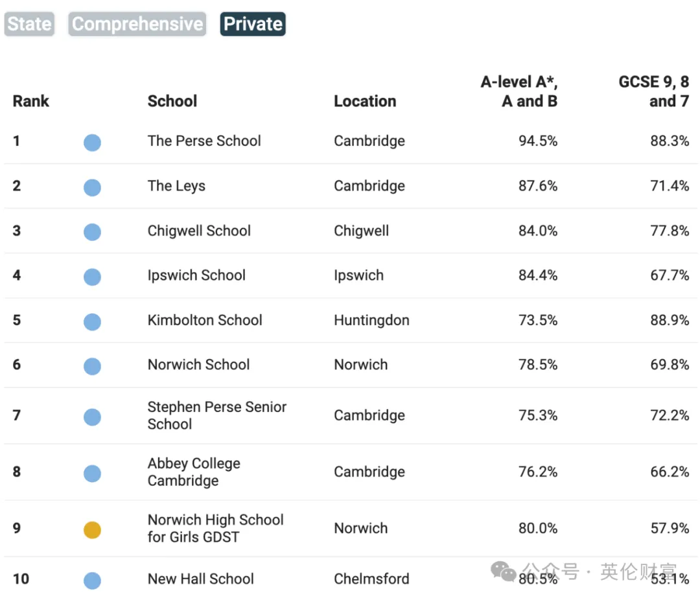Sort by the Rank column header
This screenshot has height=600, width=700.
(31, 101)
